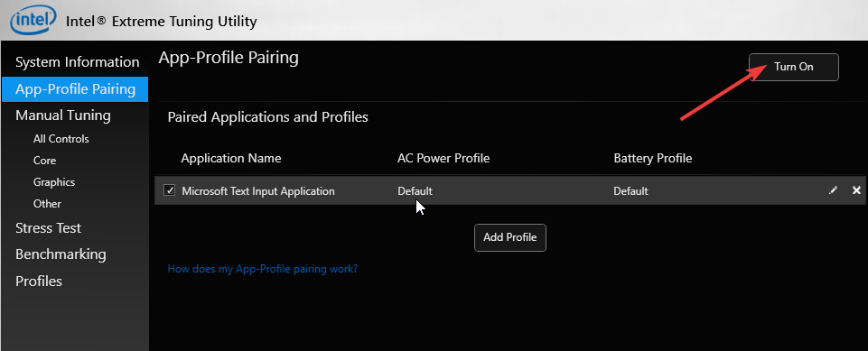Image resolution: width=868 pixels, height=351 pixels.
Task: Select App-Profile Pairing in the sidebar
Action: [75, 89]
